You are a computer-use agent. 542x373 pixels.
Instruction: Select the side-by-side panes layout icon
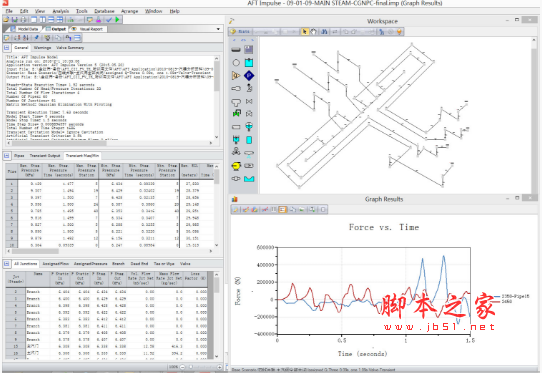[42, 20]
